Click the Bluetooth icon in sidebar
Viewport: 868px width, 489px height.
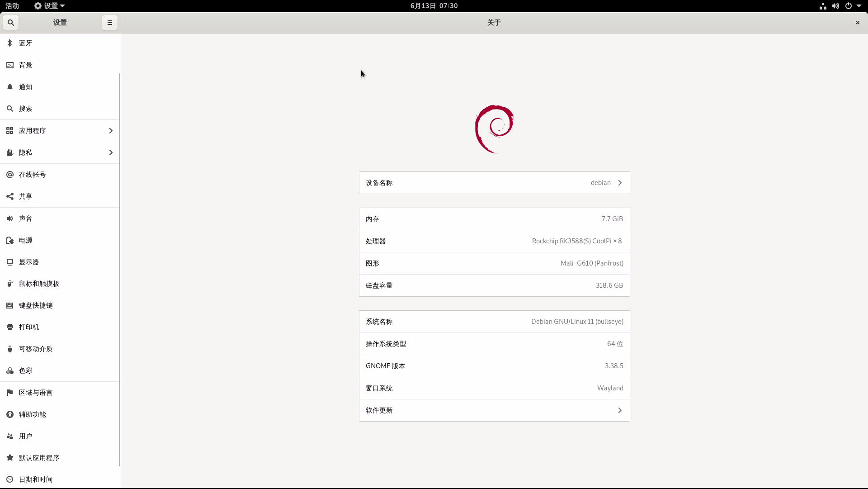pos(10,43)
